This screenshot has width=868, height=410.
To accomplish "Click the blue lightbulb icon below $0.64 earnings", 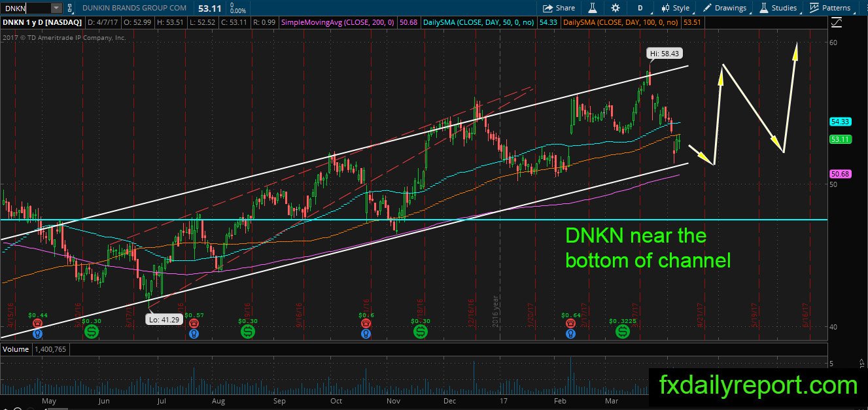I will pyautogui.click(x=571, y=333).
